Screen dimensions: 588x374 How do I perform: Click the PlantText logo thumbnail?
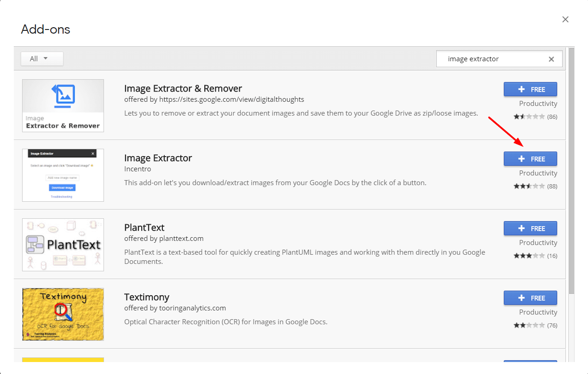click(x=63, y=245)
